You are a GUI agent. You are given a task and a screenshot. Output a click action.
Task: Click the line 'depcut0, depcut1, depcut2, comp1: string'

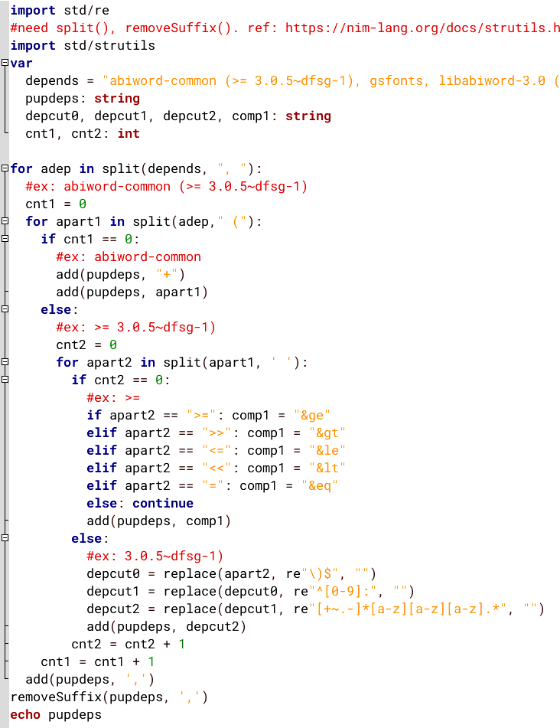click(178, 116)
